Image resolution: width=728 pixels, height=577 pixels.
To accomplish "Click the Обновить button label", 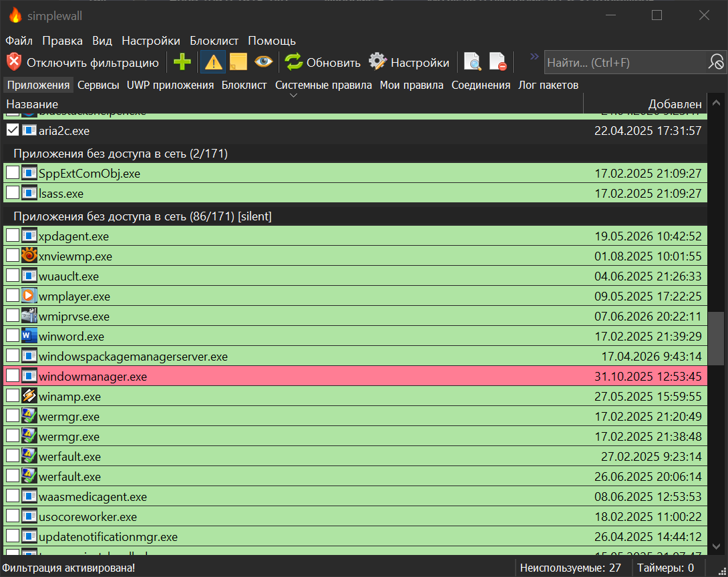I will pos(333,62).
